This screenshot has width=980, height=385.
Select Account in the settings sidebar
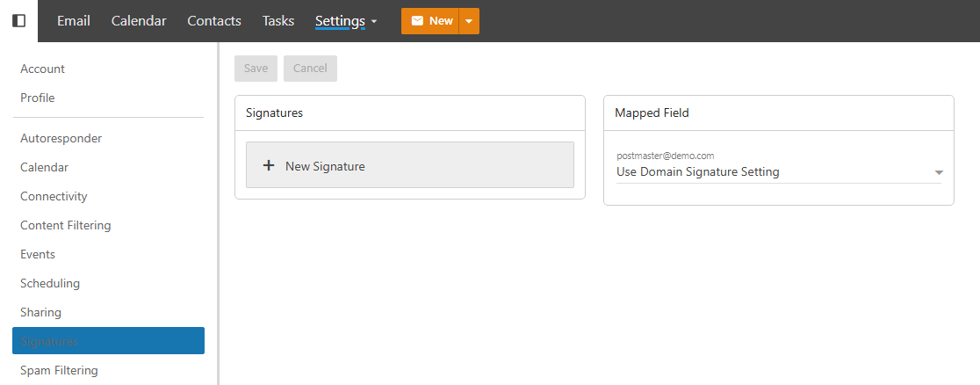point(43,69)
